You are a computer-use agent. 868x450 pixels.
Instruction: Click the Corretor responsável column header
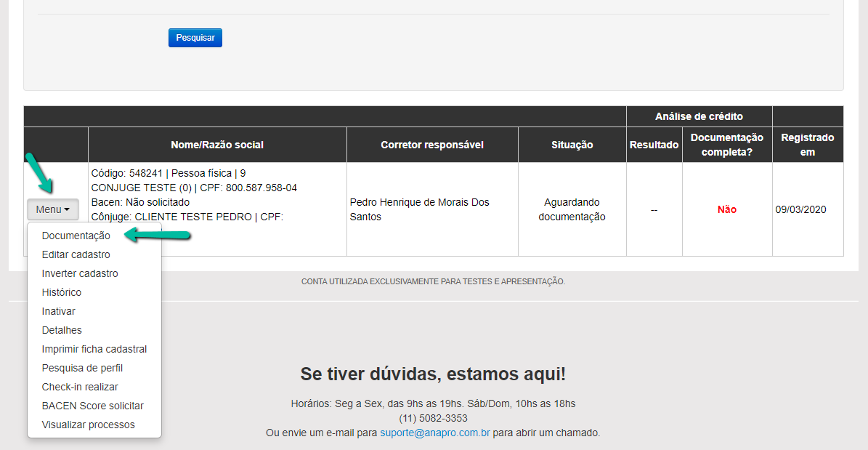pyautogui.click(x=432, y=145)
